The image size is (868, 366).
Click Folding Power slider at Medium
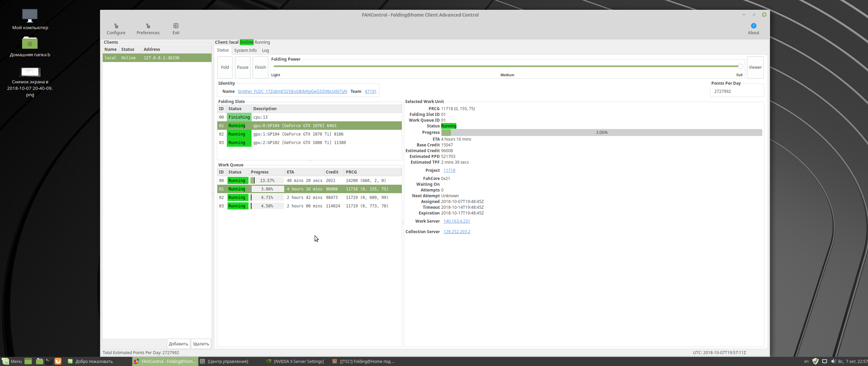507,66
